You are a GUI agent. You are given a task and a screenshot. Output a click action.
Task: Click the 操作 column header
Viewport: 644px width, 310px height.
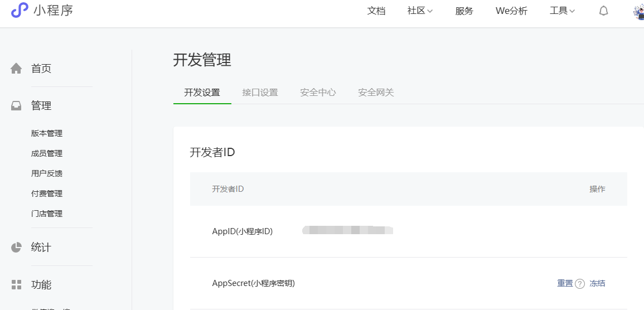click(x=597, y=189)
